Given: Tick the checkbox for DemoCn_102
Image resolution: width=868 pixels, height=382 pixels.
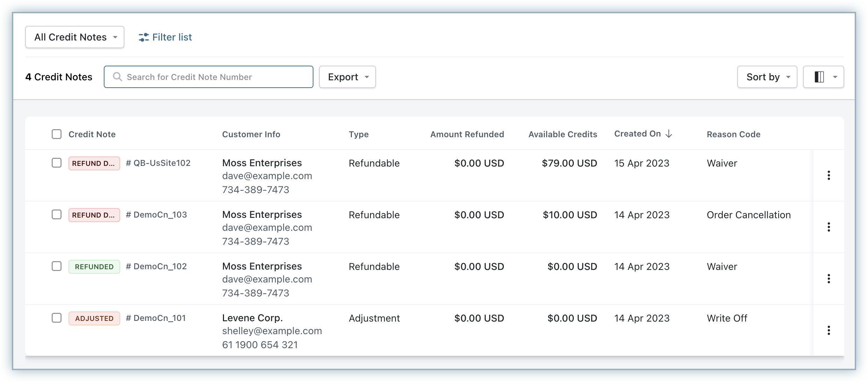Looking at the screenshot, I should [57, 266].
